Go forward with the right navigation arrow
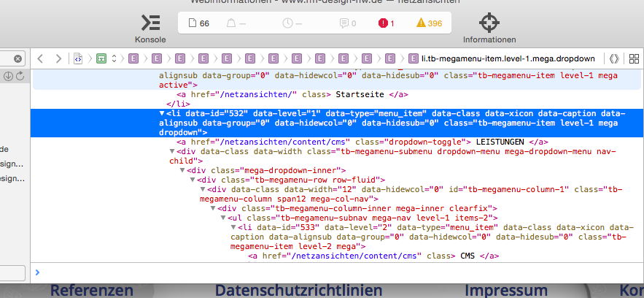 (x=58, y=58)
